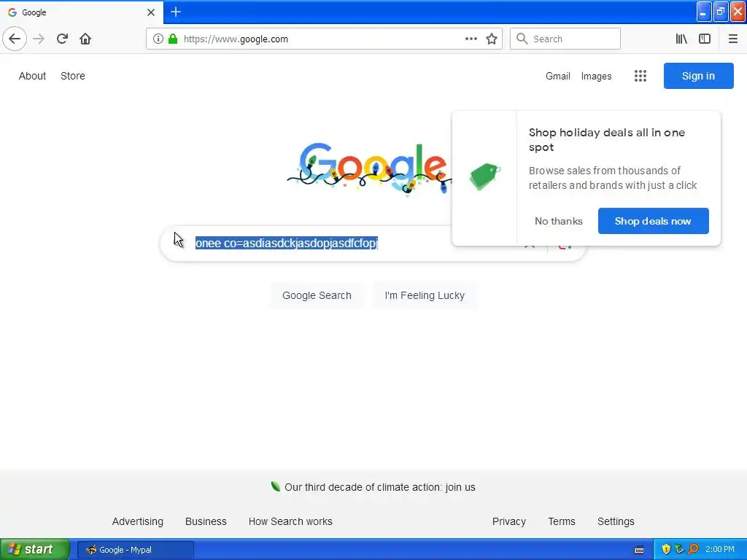This screenshot has height=560, width=747.
Task: Open the hamburger application menu
Action: pyautogui.click(x=733, y=39)
